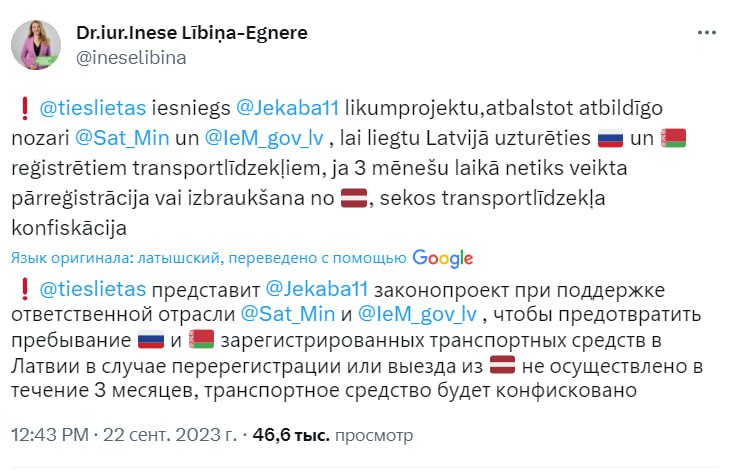The height and width of the screenshot is (472, 739).
Task: Click the red exclamation mark in original text
Action: click(x=23, y=109)
